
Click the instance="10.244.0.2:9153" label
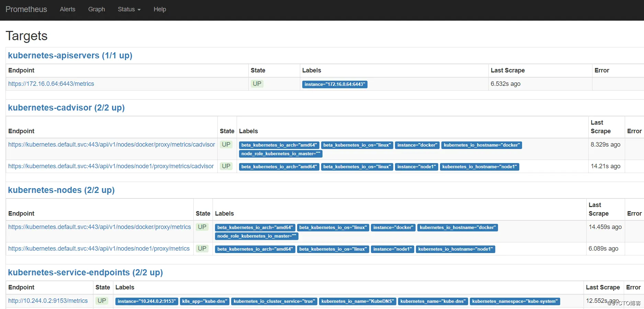pyautogui.click(x=147, y=301)
